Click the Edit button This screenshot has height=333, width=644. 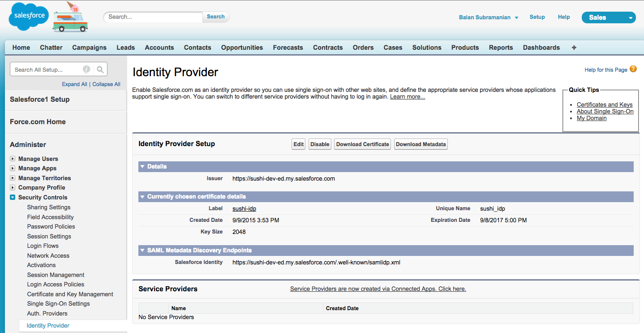click(299, 144)
